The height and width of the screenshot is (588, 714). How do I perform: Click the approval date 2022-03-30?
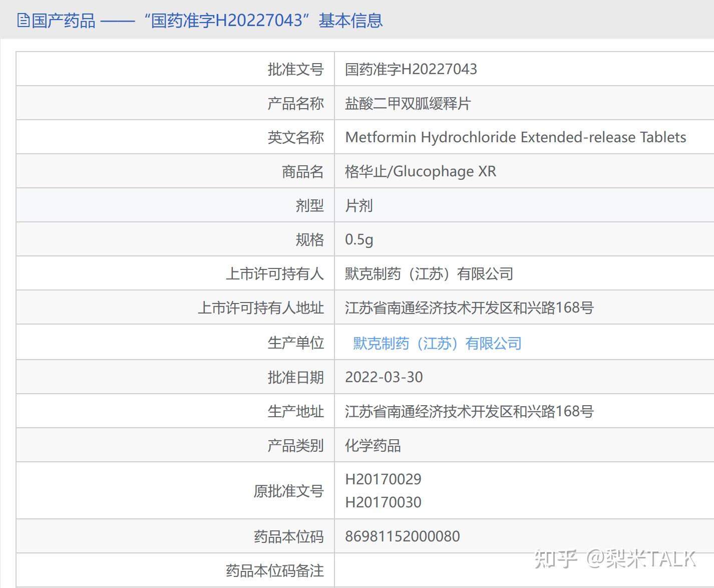[384, 377]
